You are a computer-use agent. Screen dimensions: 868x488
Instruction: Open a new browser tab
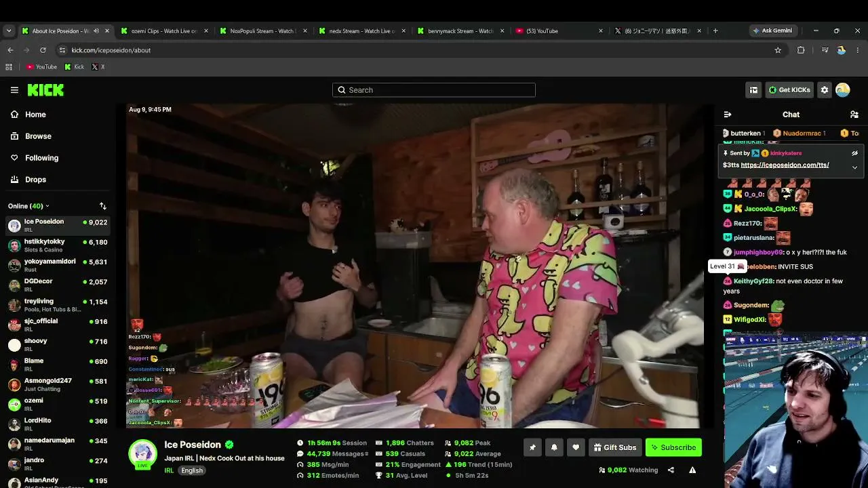click(715, 30)
